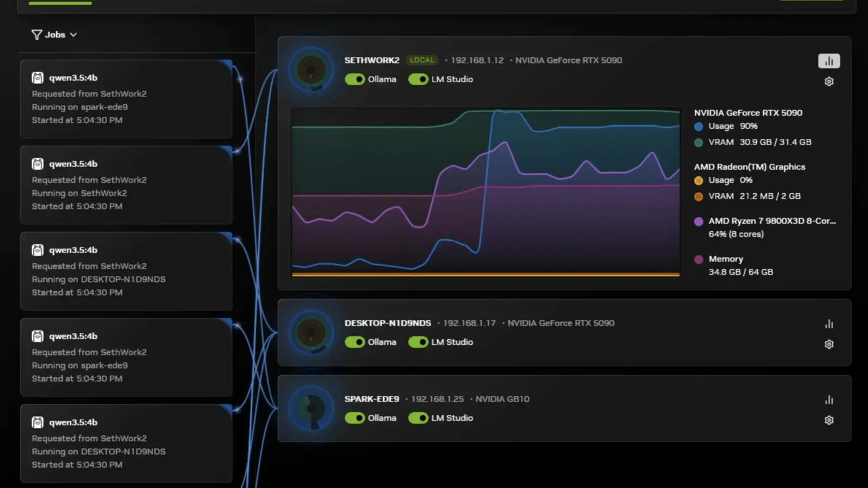This screenshot has width=868, height=488.
Task: Toggle Ollama on SPARK-EDE9
Action: pos(355,418)
